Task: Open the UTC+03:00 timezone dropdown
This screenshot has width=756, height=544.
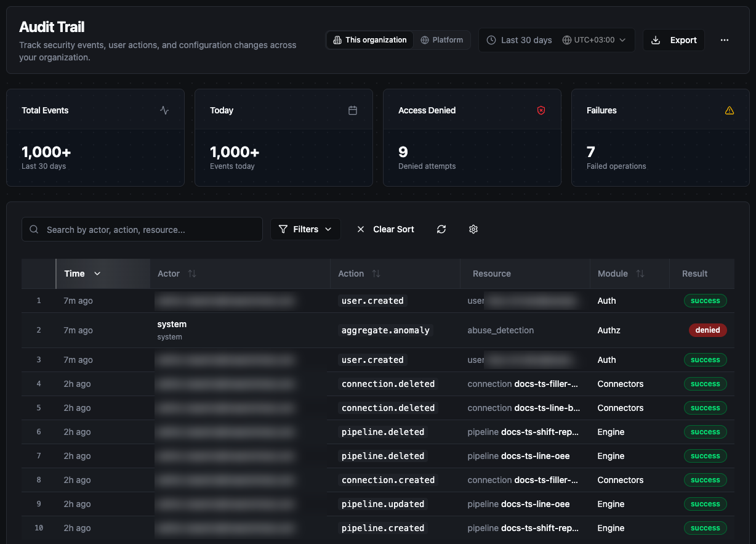Action: coord(594,40)
